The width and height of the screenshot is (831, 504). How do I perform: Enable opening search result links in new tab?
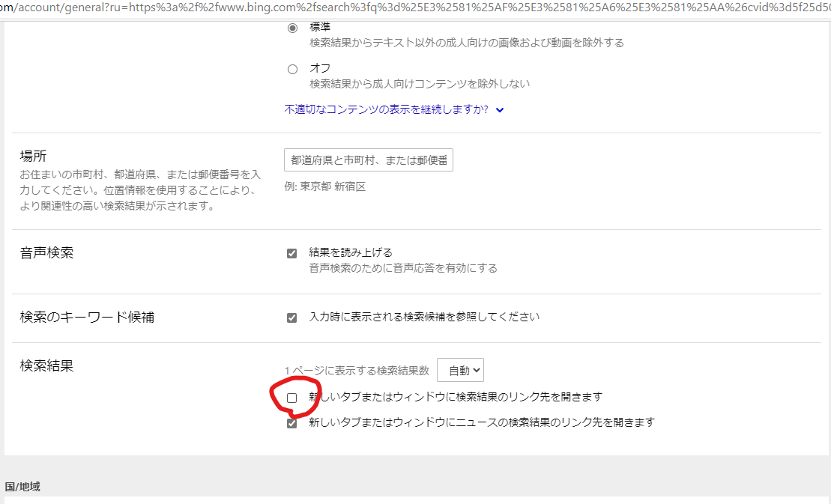click(292, 396)
